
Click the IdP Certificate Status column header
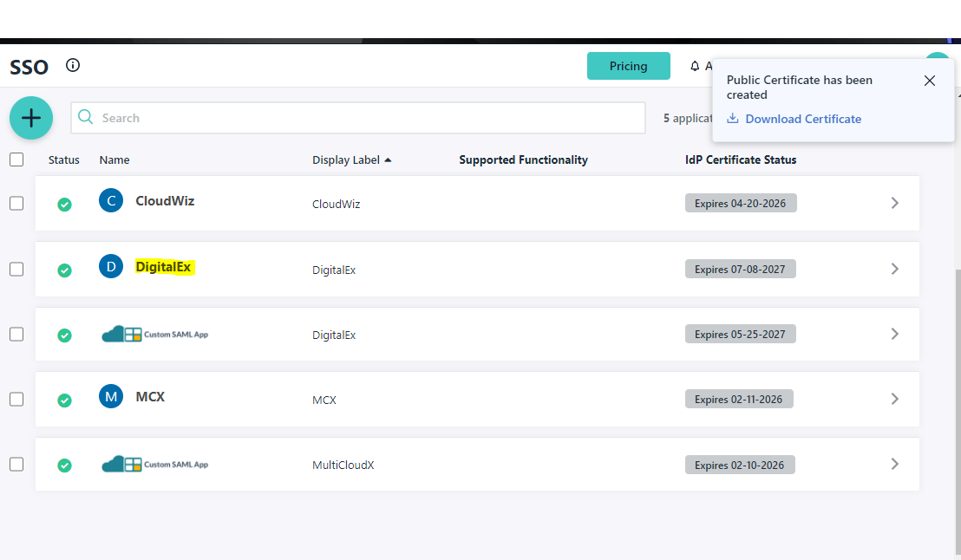[740, 160]
